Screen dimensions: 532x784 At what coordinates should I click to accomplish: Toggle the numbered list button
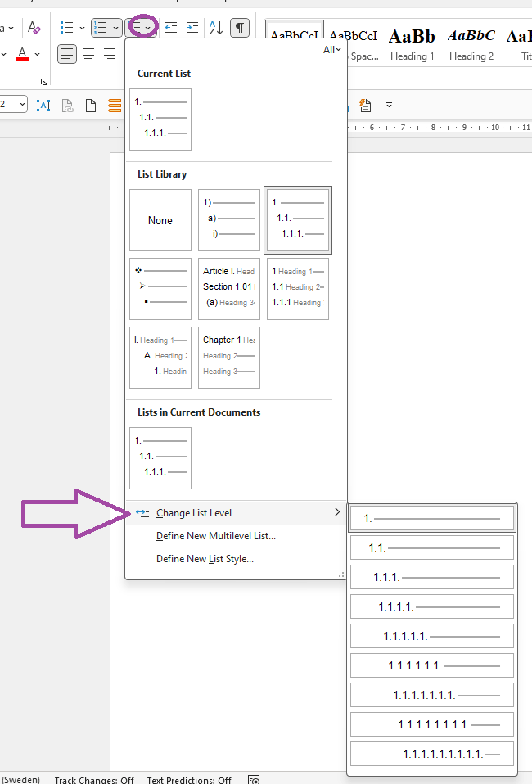point(101,28)
